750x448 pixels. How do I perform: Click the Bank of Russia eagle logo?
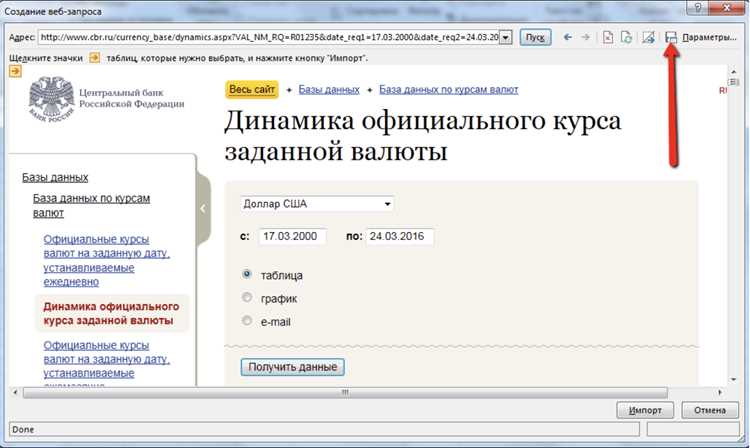point(52,99)
